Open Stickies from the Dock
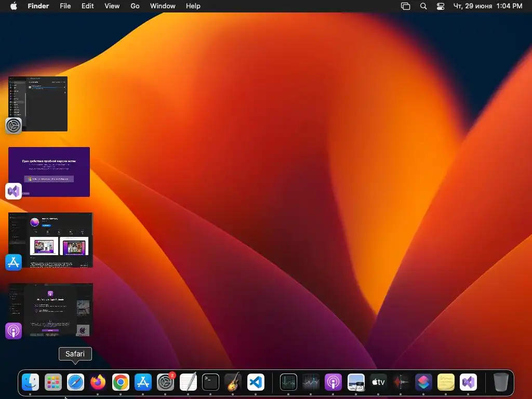532x399 pixels. (446, 382)
